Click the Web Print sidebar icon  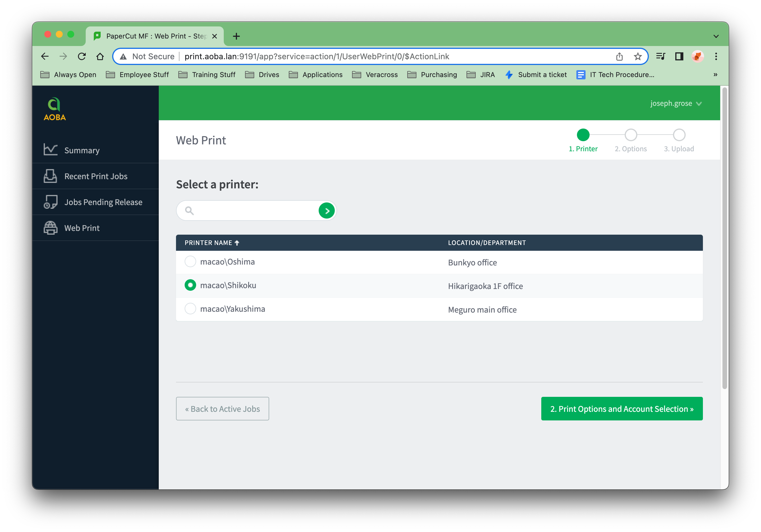tap(50, 228)
